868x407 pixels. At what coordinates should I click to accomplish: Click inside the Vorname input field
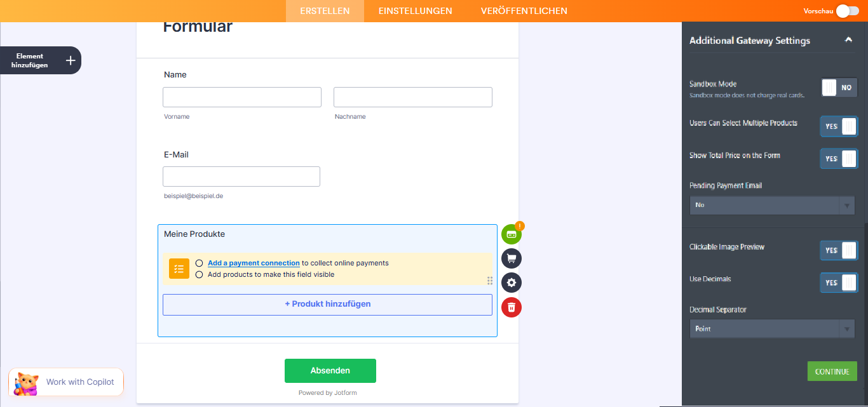click(x=241, y=97)
